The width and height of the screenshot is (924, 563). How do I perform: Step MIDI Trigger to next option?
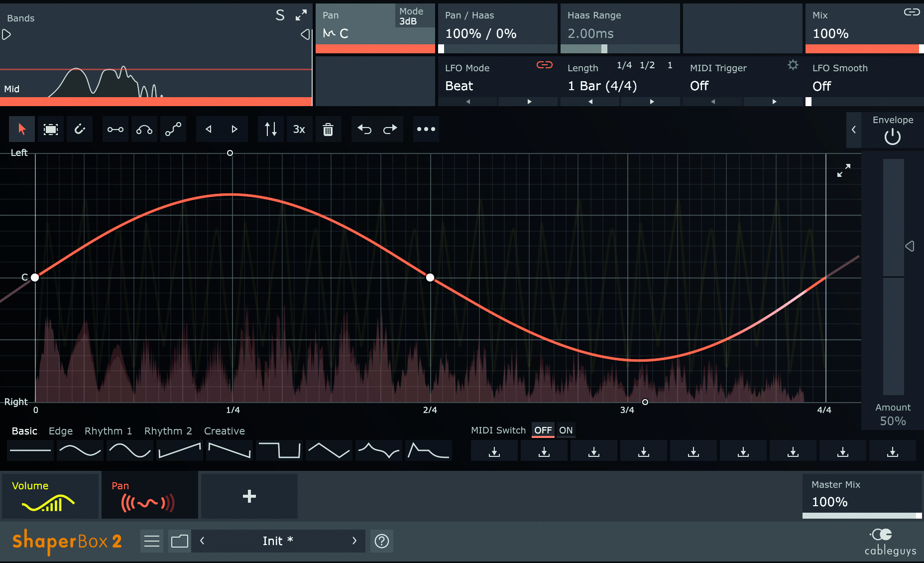(774, 102)
